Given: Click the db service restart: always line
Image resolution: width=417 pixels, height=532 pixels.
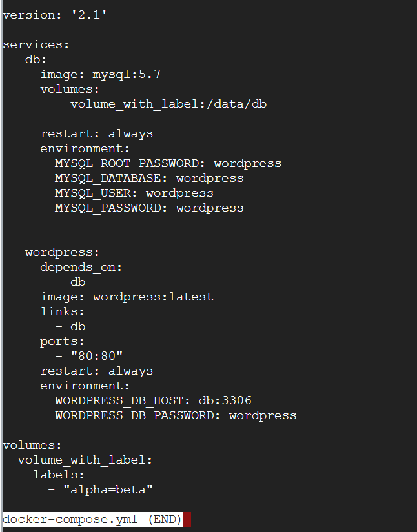Looking at the screenshot, I should [97, 133].
